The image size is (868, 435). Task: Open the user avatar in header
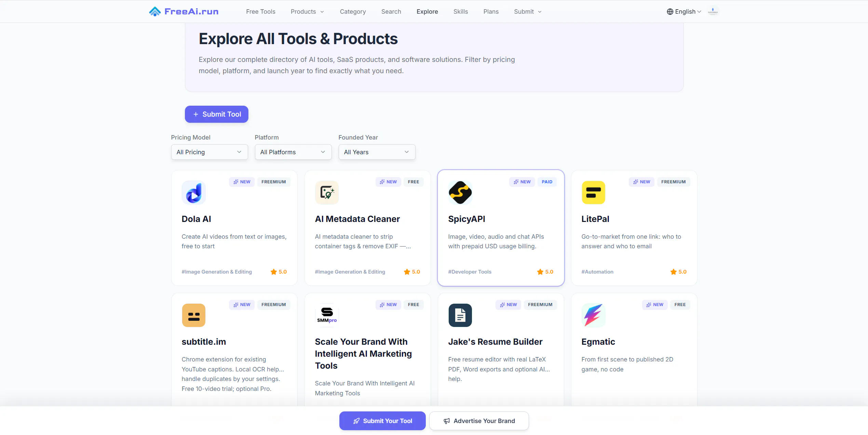tap(713, 12)
